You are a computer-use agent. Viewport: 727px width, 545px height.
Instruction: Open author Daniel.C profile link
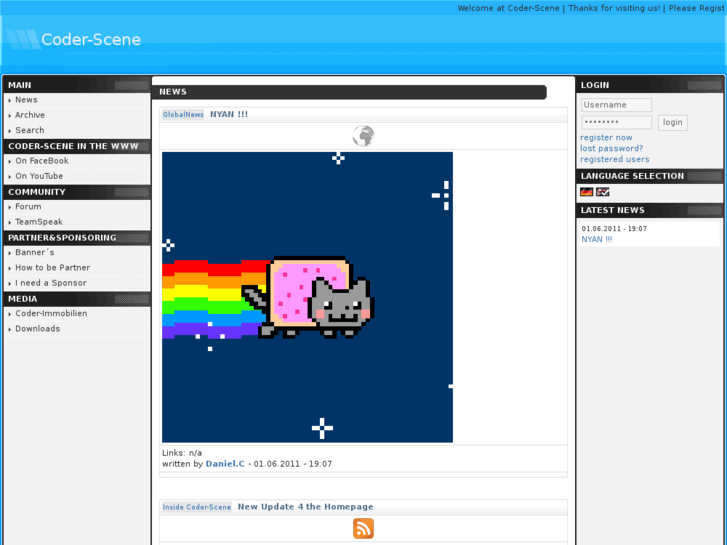tap(225, 464)
